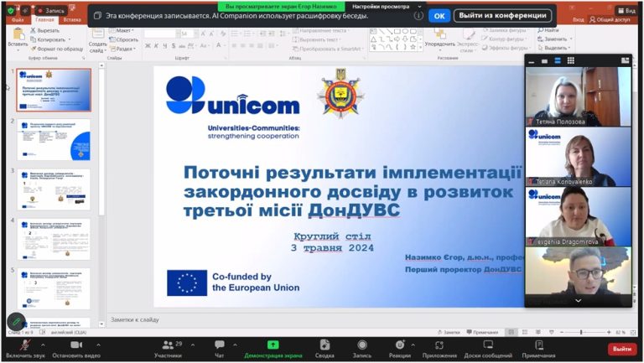Select slide 3 thumbnail
This screenshot has width=644, height=363.
point(54,189)
